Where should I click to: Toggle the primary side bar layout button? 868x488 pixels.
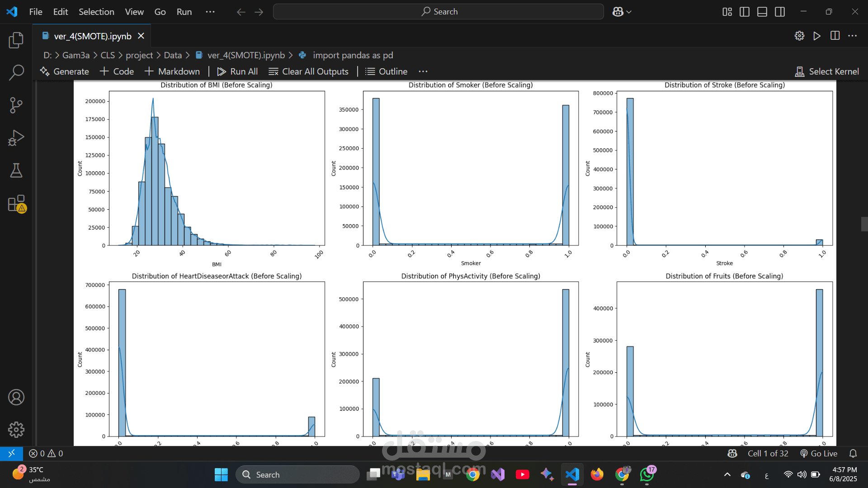[x=745, y=12]
